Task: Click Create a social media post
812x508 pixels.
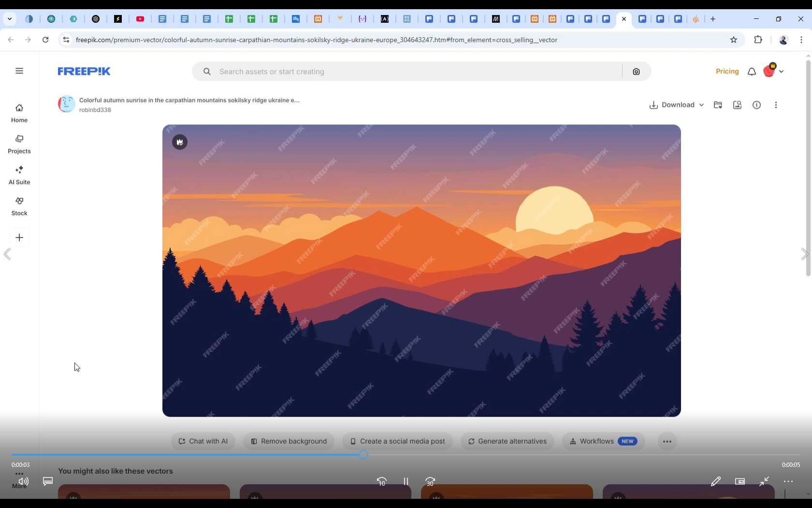Action: click(397, 441)
